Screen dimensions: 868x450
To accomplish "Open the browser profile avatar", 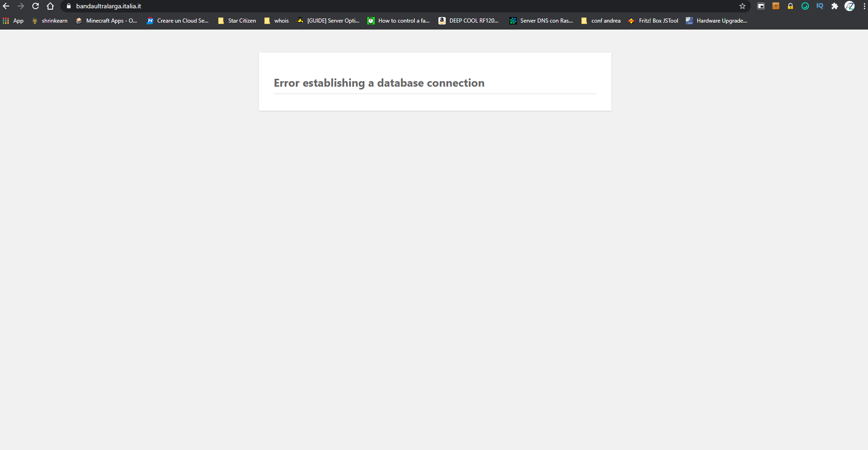I will tap(850, 6).
